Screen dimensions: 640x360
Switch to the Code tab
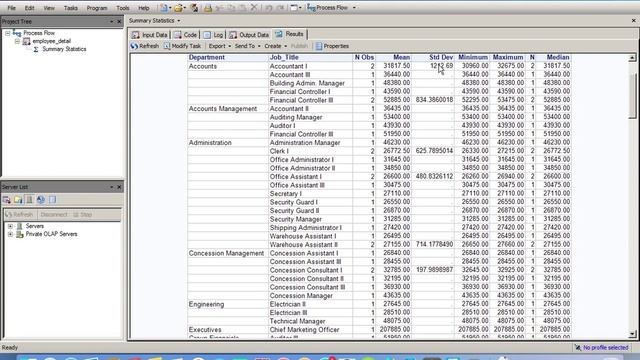(185, 35)
